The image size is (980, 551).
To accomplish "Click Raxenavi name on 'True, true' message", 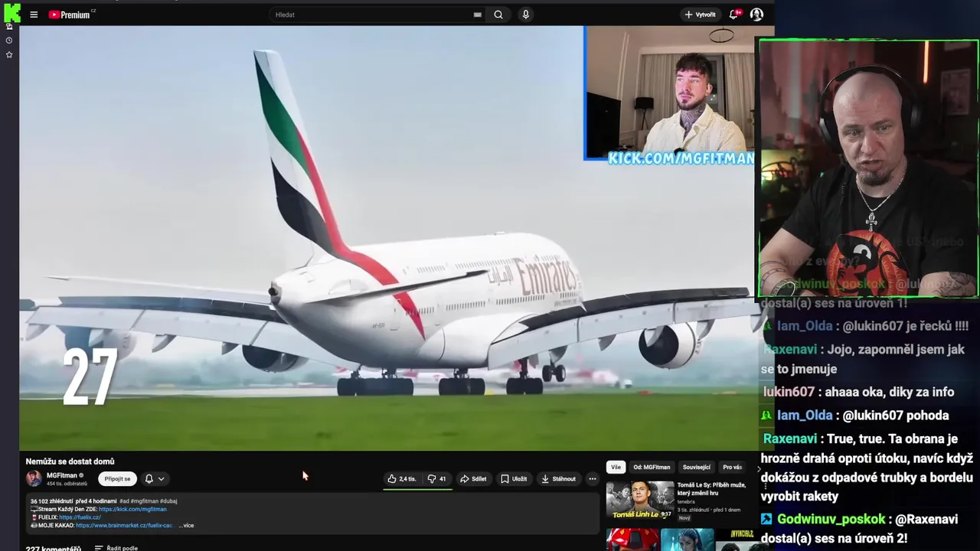I will [790, 439].
